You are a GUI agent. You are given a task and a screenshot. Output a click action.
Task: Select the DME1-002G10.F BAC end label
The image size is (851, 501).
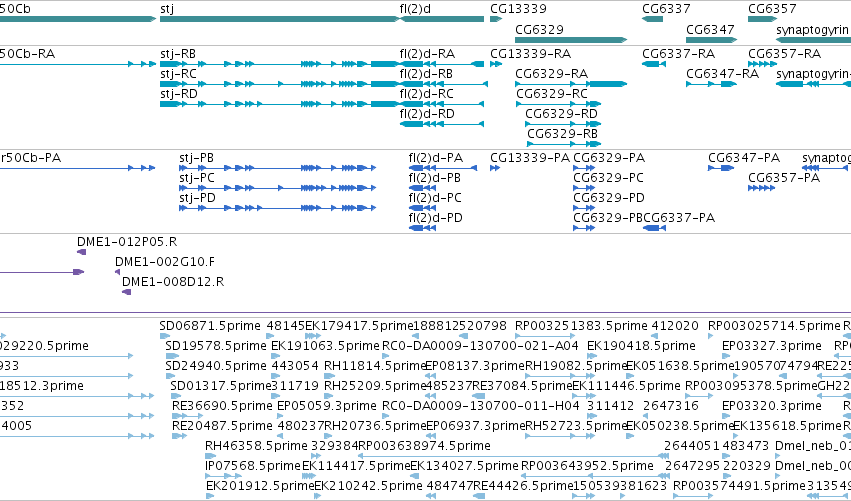pos(165,262)
